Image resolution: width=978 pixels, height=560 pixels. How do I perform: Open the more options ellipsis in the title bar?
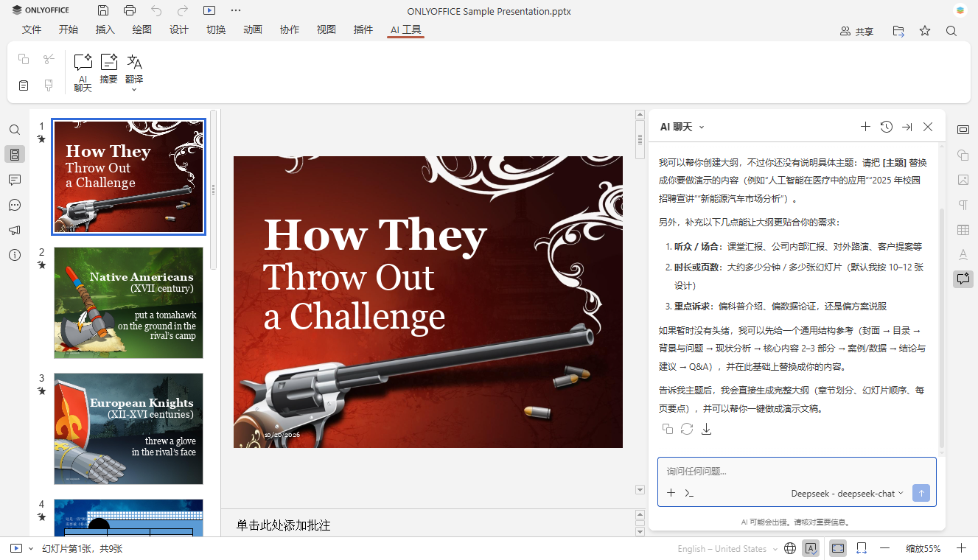pyautogui.click(x=236, y=10)
